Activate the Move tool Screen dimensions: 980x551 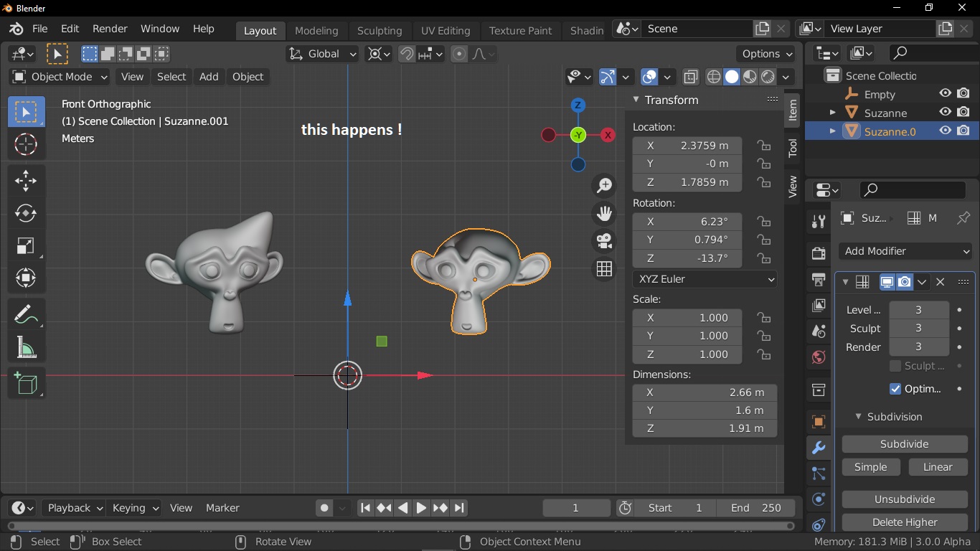coord(26,181)
